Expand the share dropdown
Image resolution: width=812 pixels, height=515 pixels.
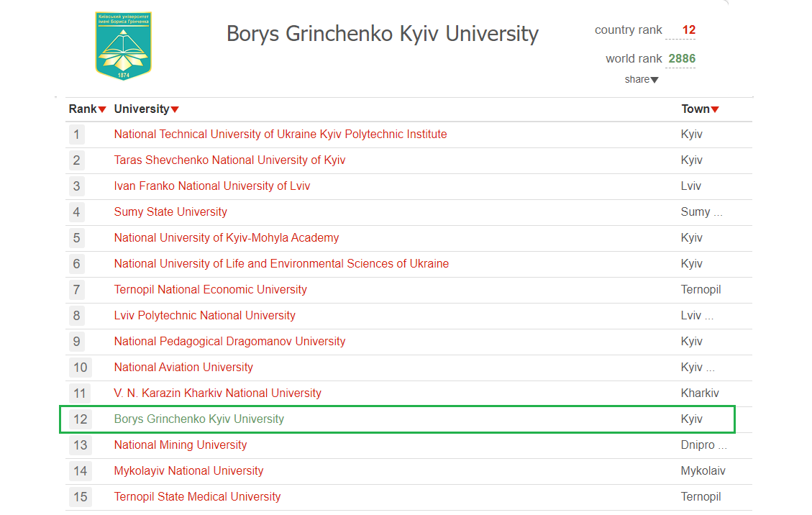point(641,79)
